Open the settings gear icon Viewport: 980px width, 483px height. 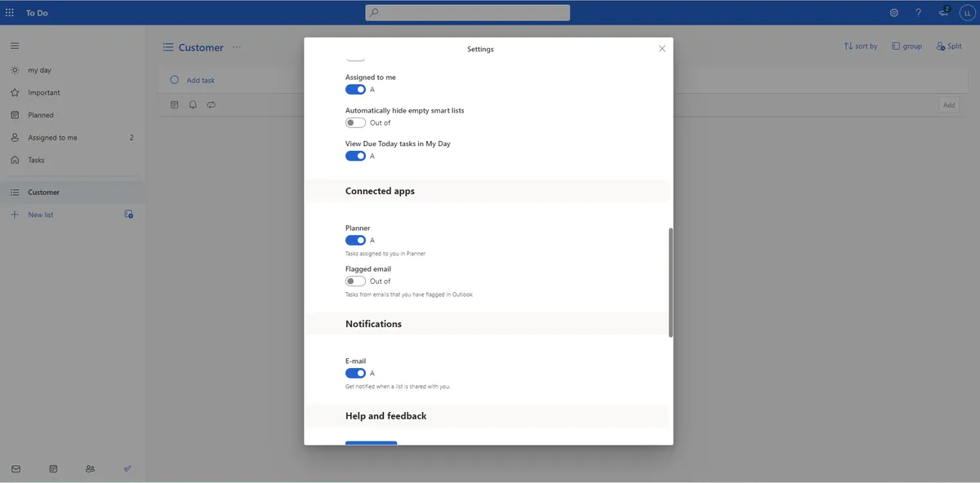tap(894, 12)
